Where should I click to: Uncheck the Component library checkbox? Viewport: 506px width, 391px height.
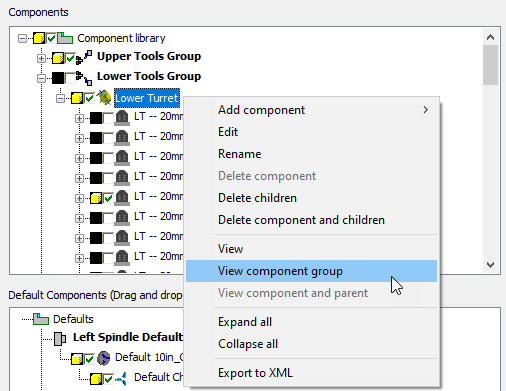(x=51, y=38)
